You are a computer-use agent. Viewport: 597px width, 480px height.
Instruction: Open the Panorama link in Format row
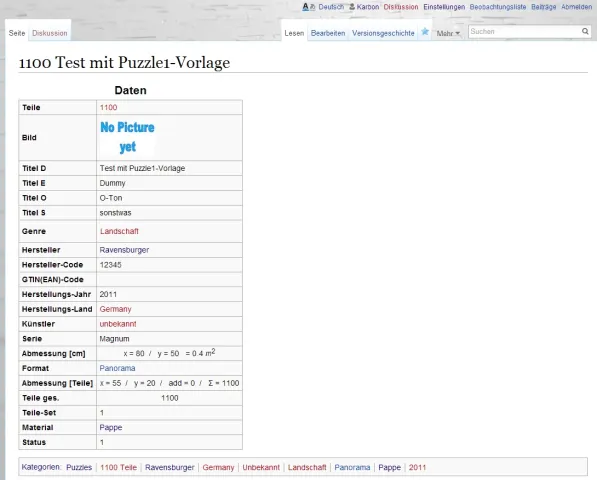tap(117, 368)
